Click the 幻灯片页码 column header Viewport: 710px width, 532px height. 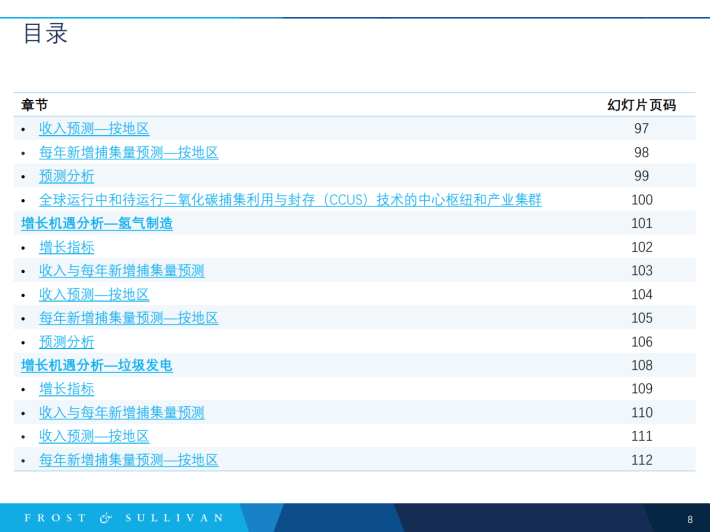[x=642, y=105]
